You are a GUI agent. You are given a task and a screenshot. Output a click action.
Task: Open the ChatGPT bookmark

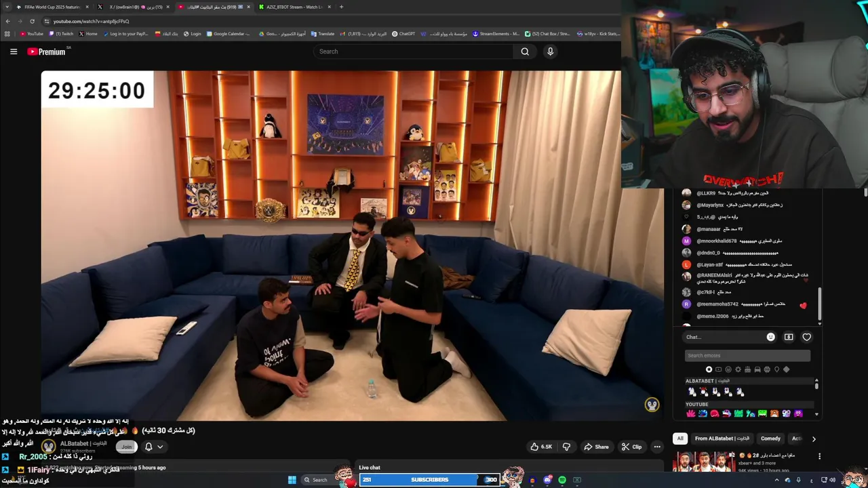[x=403, y=34]
